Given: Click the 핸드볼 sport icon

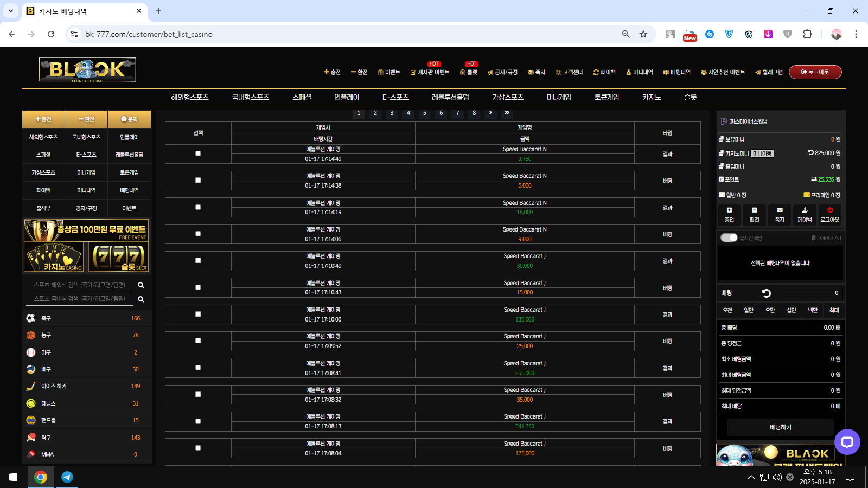Looking at the screenshot, I should click(31, 420).
